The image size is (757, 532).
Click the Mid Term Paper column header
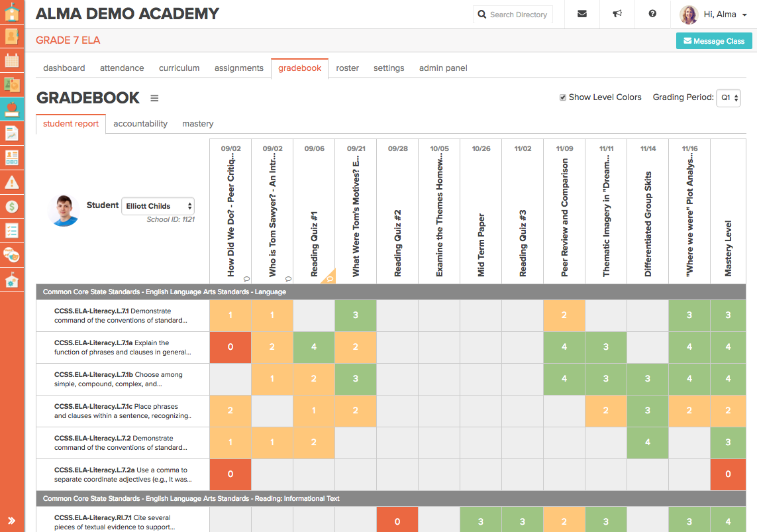click(x=481, y=245)
